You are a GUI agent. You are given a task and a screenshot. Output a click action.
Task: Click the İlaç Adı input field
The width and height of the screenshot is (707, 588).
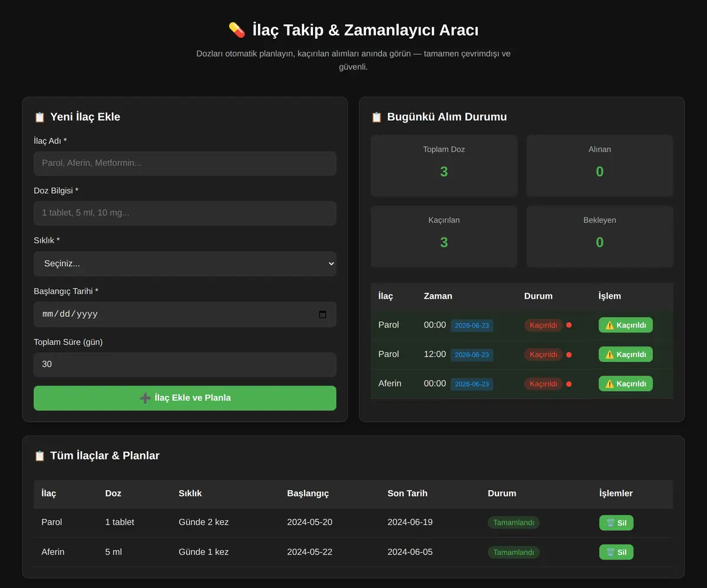click(x=185, y=163)
